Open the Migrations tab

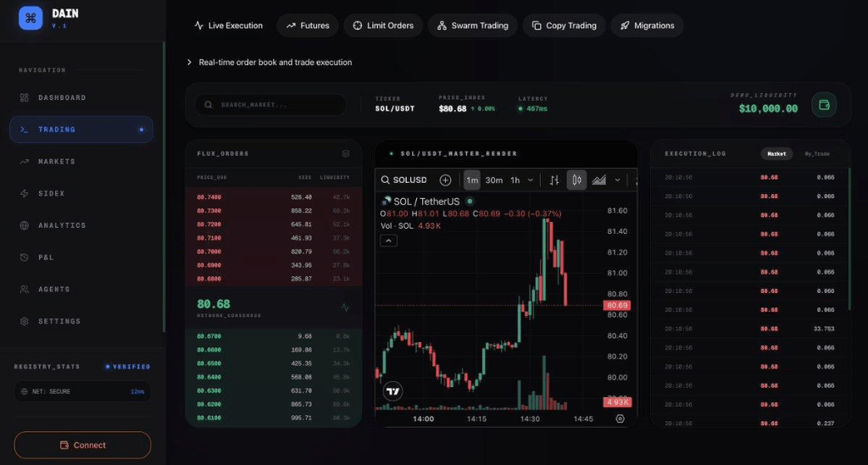pyautogui.click(x=647, y=25)
